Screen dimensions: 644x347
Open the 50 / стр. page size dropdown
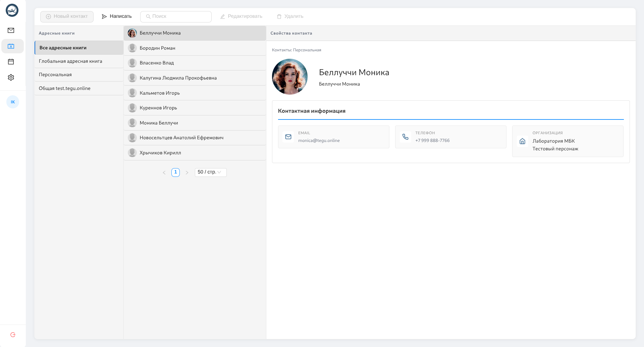pos(211,172)
